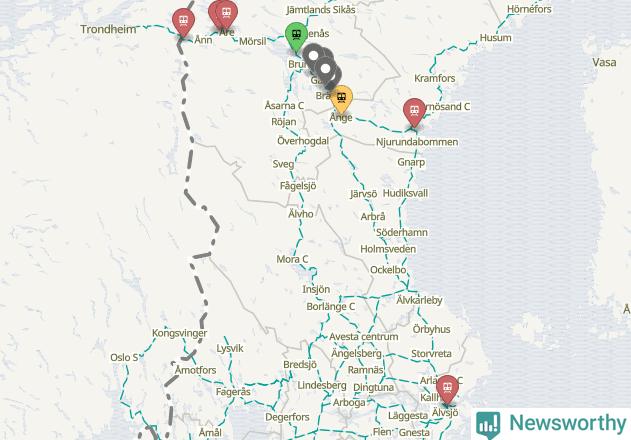Select the frontmost red train marker above Åre
Viewport: 631px width, 440px height.
(x=226, y=14)
